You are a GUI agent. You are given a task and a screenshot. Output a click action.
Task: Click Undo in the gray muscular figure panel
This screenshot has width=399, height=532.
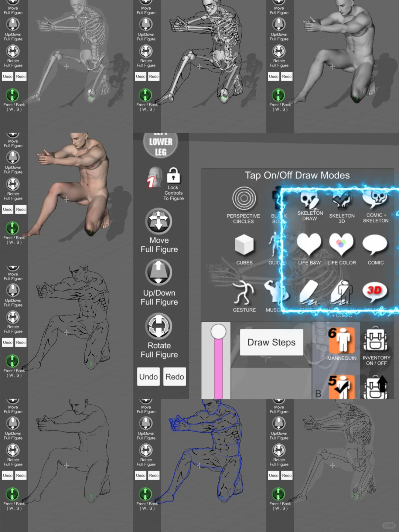(x=274, y=76)
